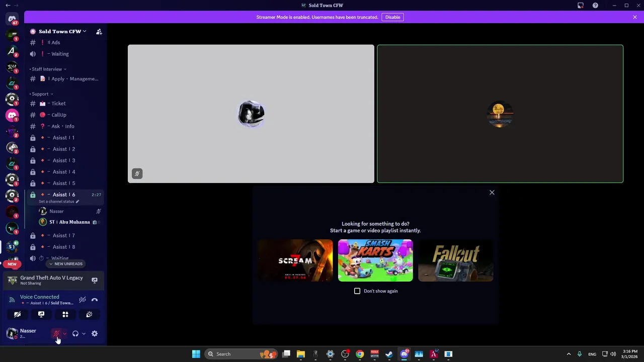Click the taskbar Search box

pos(242,354)
